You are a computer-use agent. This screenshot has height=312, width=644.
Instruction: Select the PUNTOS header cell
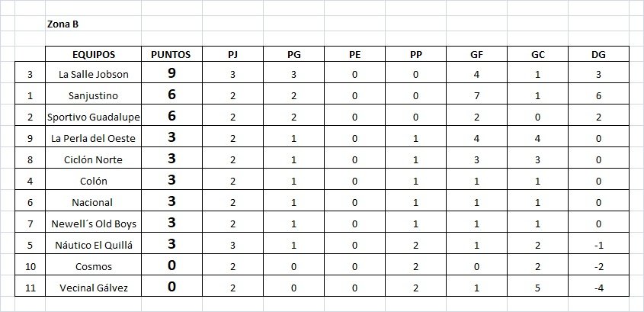(x=171, y=54)
